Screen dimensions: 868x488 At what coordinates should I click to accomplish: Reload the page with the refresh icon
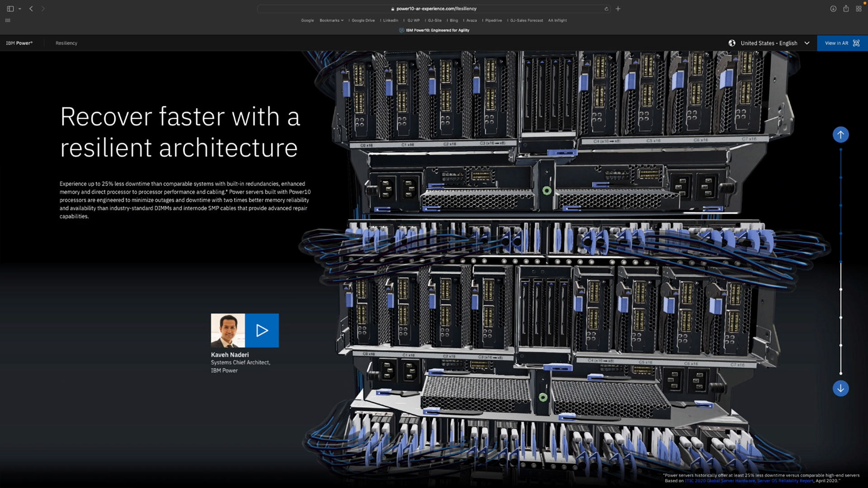(606, 9)
